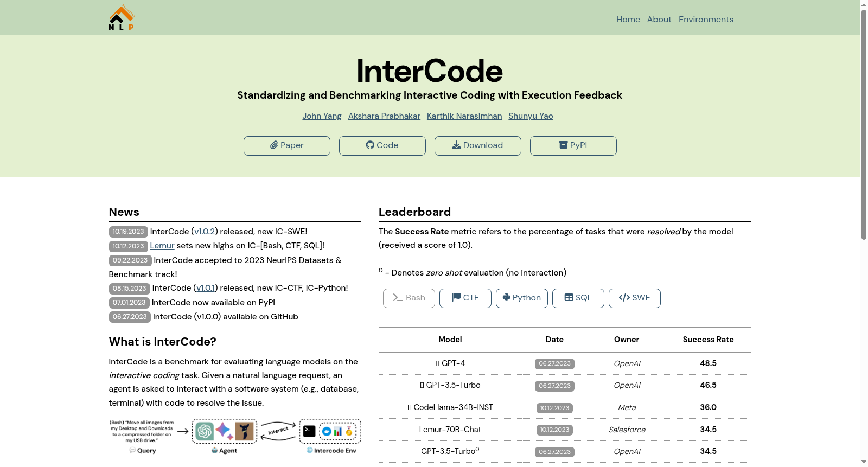
Task: Click the scrollbar down arrow
Action: 864,463
